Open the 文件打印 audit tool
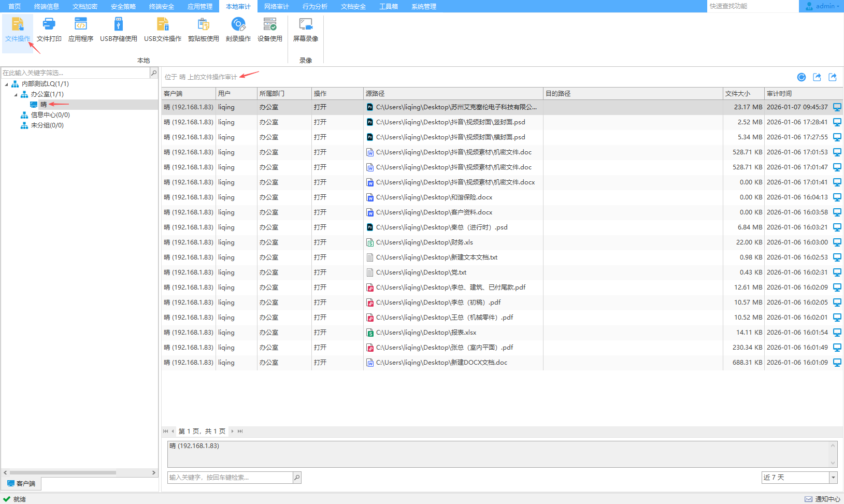The width and height of the screenshot is (844, 504). pos(49,30)
